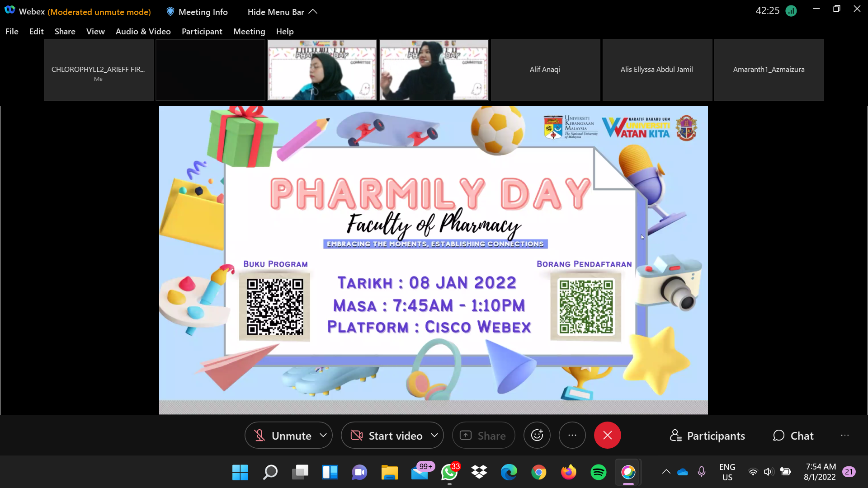The width and height of the screenshot is (868, 488).
Task: Open the system volume speaker control
Action: [768, 472]
